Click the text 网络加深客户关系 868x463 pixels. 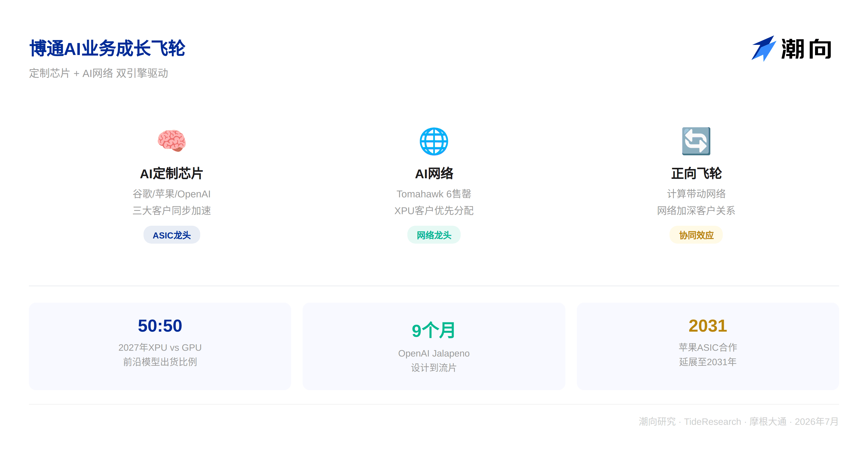pyautogui.click(x=696, y=211)
